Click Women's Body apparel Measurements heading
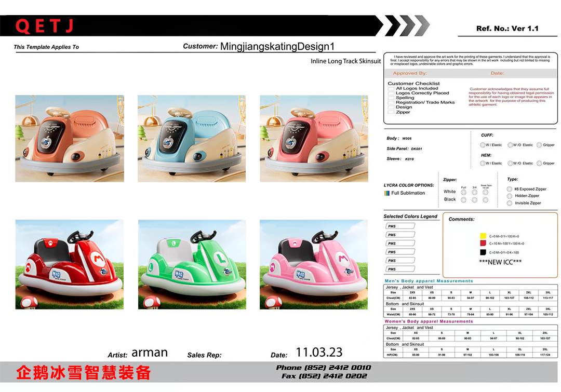The width and height of the screenshot is (561, 392). (429, 321)
